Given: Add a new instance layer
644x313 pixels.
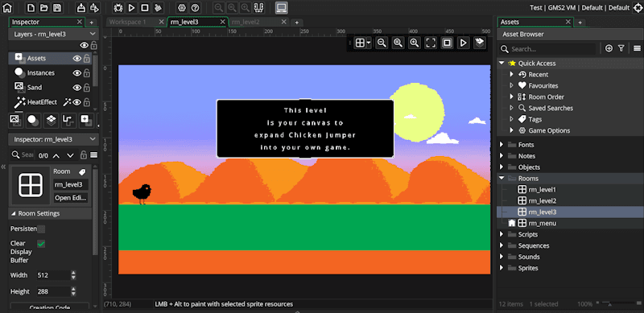Looking at the screenshot, I should (33, 120).
